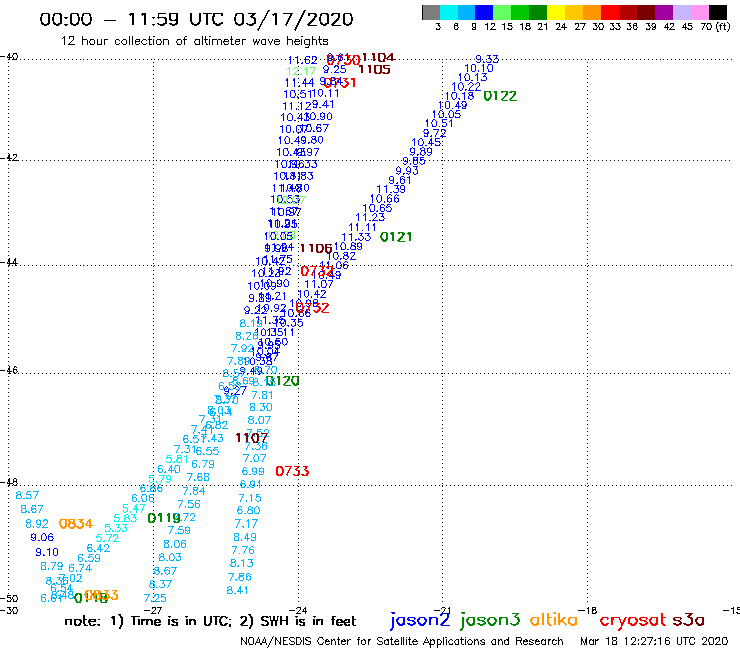Click the orange time label '0834'
This screenshot has width=740, height=650.
pos(76,523)
